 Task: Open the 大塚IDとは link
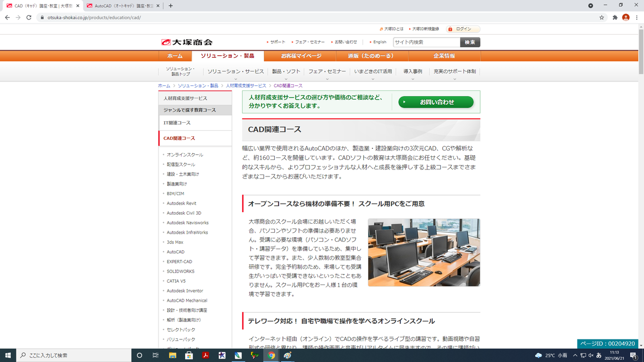click(393, 29)
